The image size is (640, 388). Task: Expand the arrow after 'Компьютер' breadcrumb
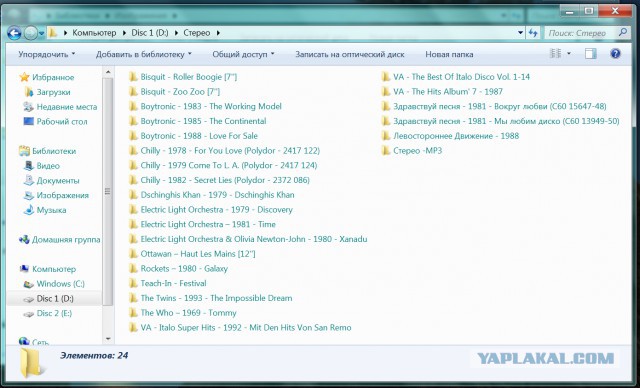click(x=124, y=33)
